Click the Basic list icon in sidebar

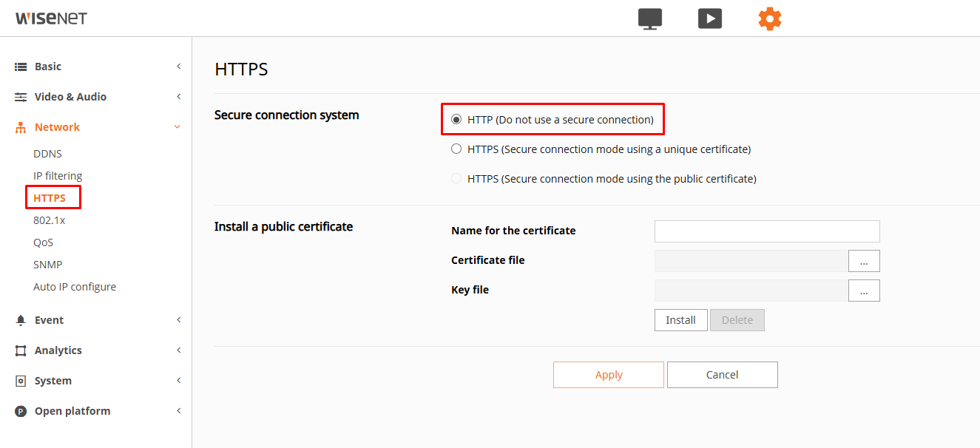[x=21, y=67]
